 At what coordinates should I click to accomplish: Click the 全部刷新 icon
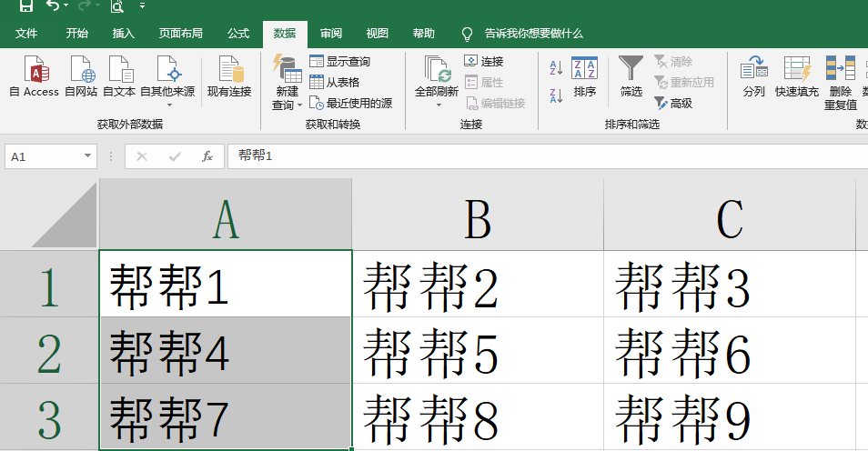coord(437,70)
